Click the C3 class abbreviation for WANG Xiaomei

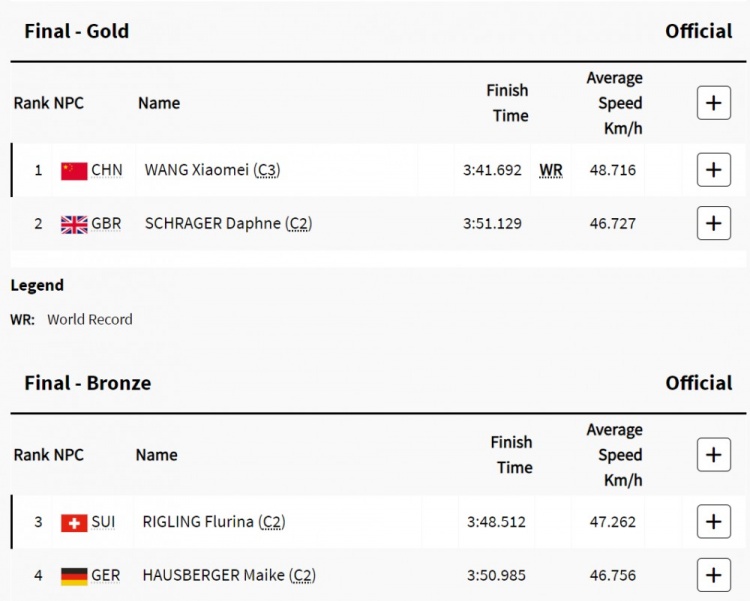pos(267,170)
